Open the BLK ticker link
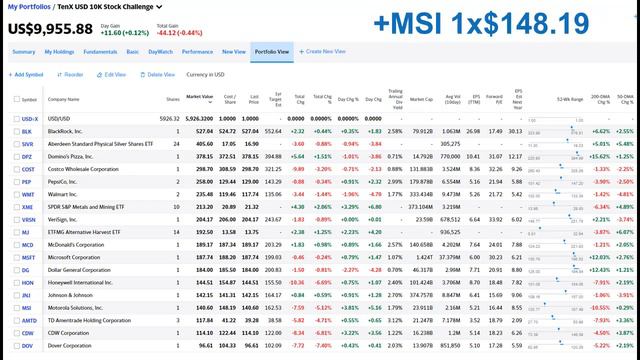Viewport: 640px width, 360px height. pyautogui.click(x=27, y=131)
